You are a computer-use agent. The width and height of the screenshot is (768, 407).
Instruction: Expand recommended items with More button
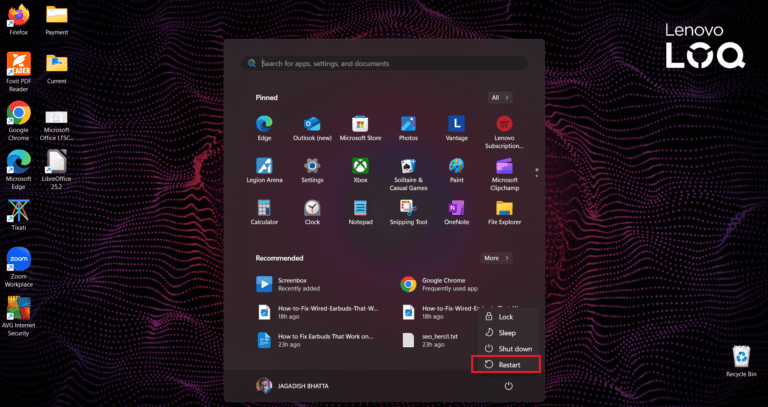tap(496, 258)
